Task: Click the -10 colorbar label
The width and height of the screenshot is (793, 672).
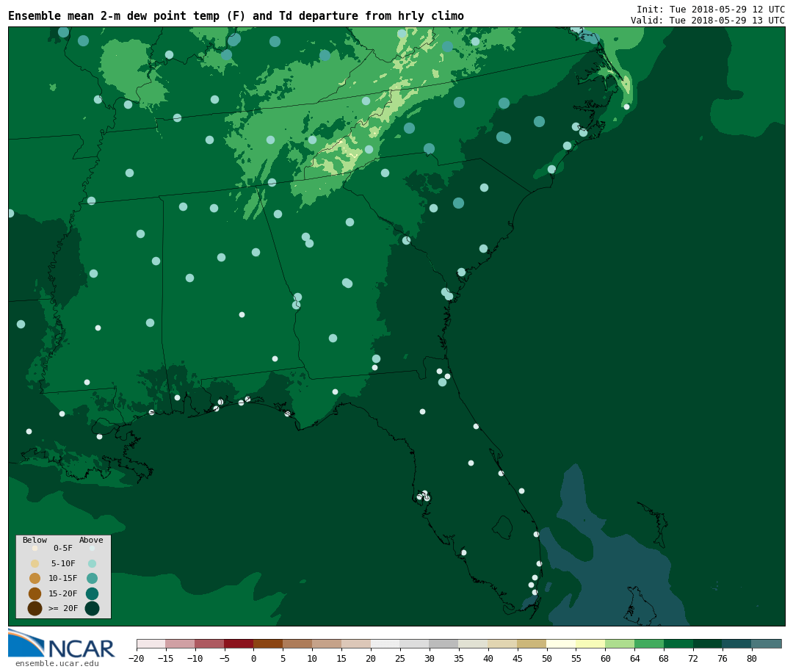Action: 195,658
